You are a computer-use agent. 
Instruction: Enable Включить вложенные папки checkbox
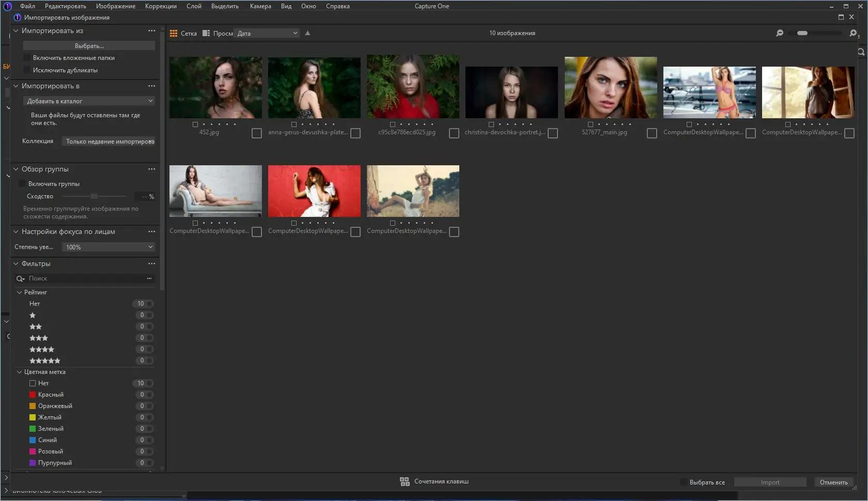(27, 58)
